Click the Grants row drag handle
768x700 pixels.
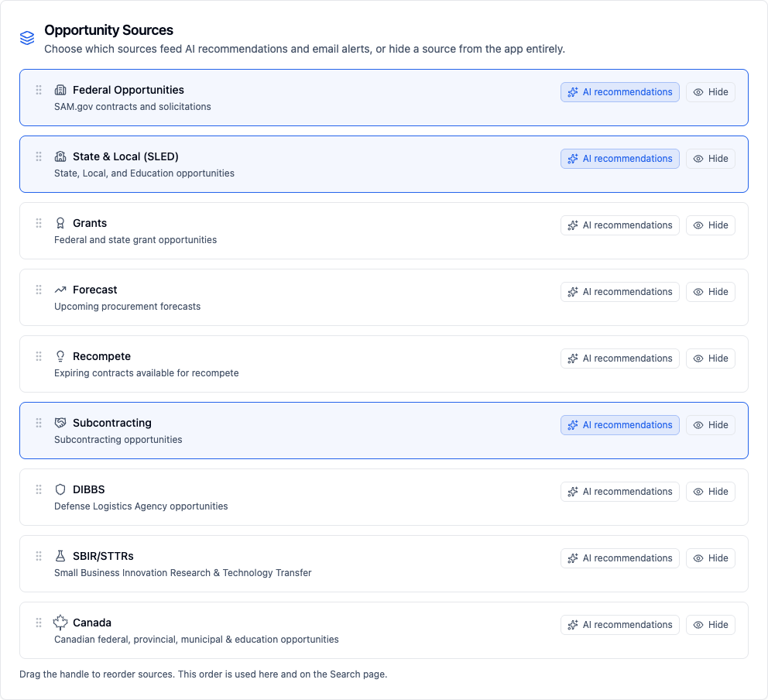click(39, 223)
